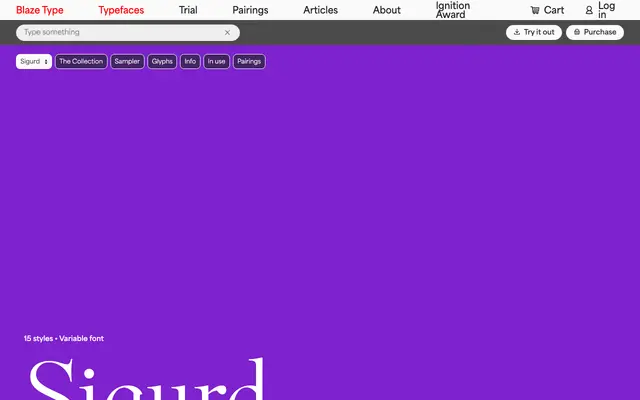
Task: Open the Typefaces menu
Action: tap(121, 10)
